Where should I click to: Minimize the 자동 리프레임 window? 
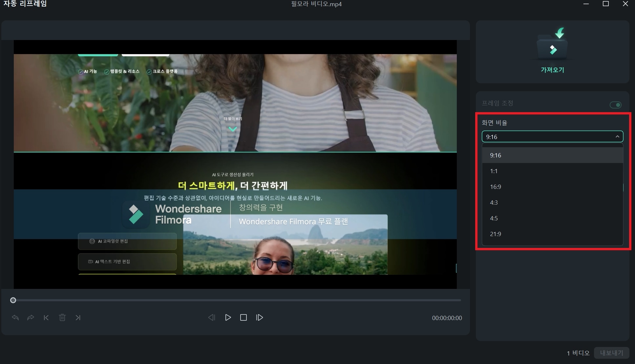[x=586, y=4]
